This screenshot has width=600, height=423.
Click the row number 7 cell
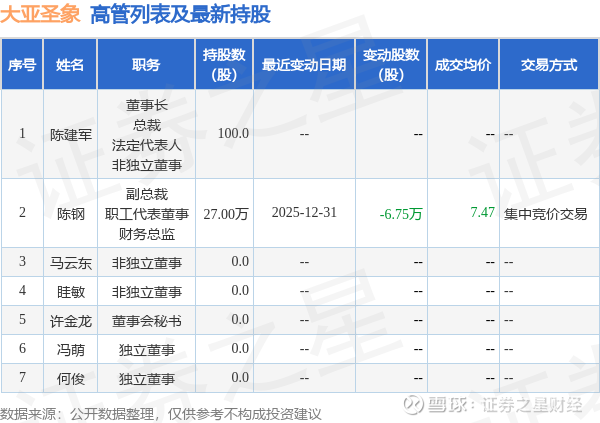click(x=22, y=378)
